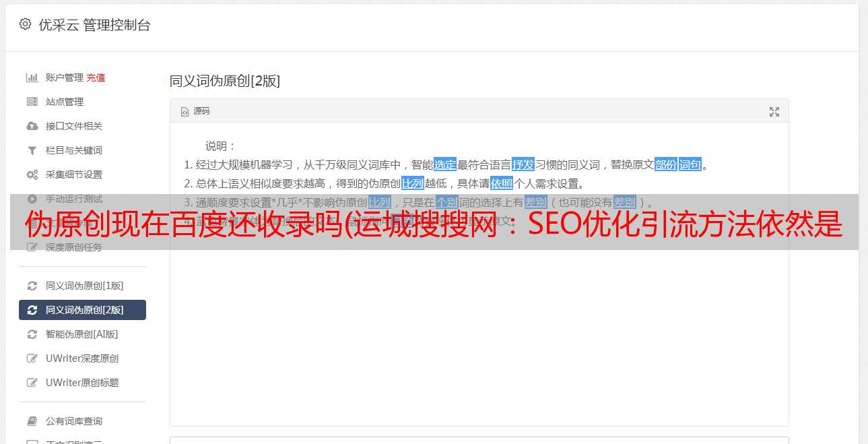Click the edit icon next to UWriter深度原创
This screenshot has height=444, width=868.
(x=32, y=358)
